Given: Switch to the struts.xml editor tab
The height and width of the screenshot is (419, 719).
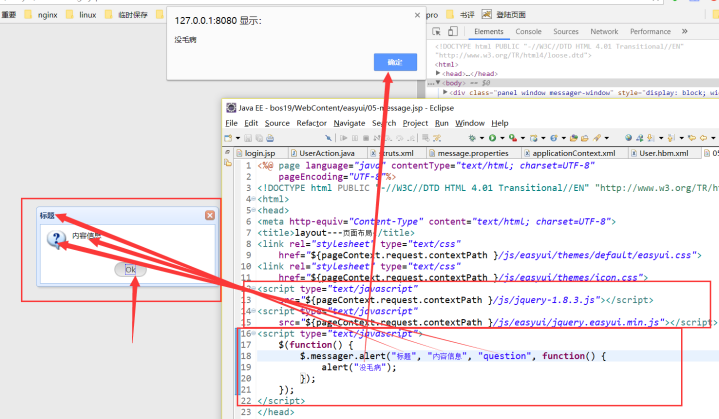Looking at the screenshot, I should pos(397,153).
